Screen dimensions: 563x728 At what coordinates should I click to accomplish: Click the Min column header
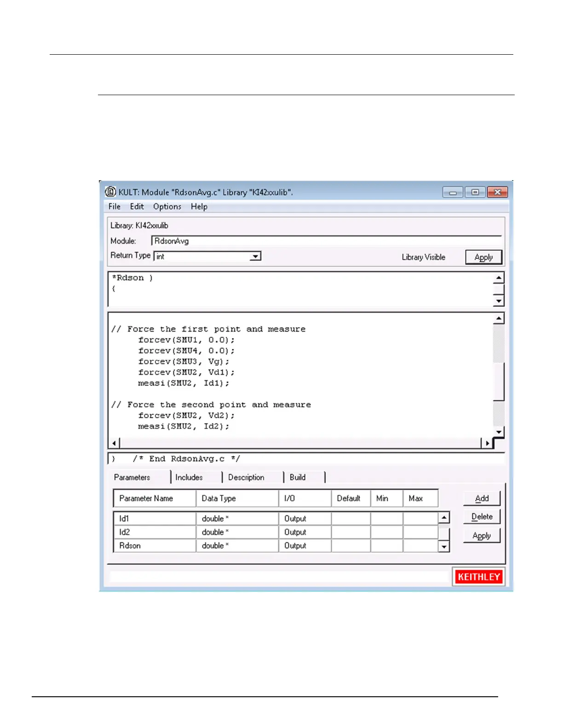pyautogui.click(x=387, y=499)
